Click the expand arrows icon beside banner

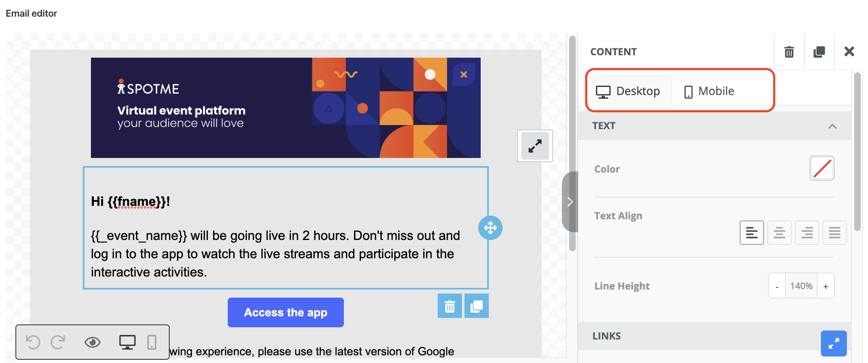(535, 146)
